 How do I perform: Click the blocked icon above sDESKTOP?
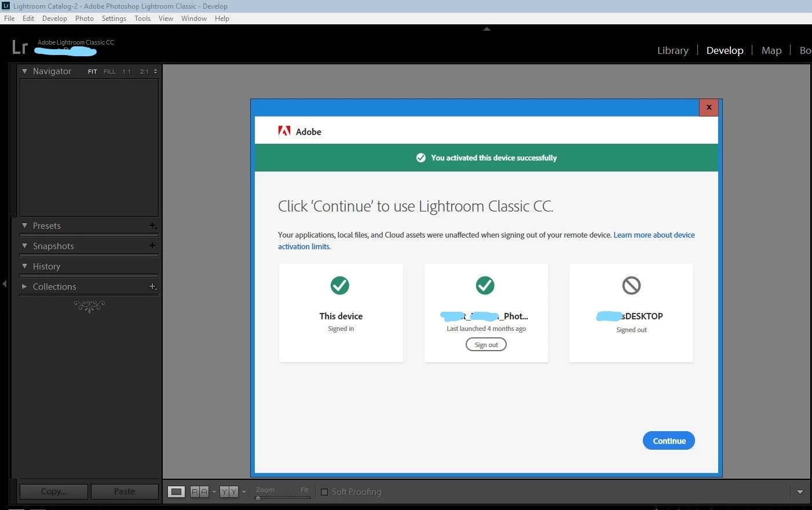coord(631,285)
